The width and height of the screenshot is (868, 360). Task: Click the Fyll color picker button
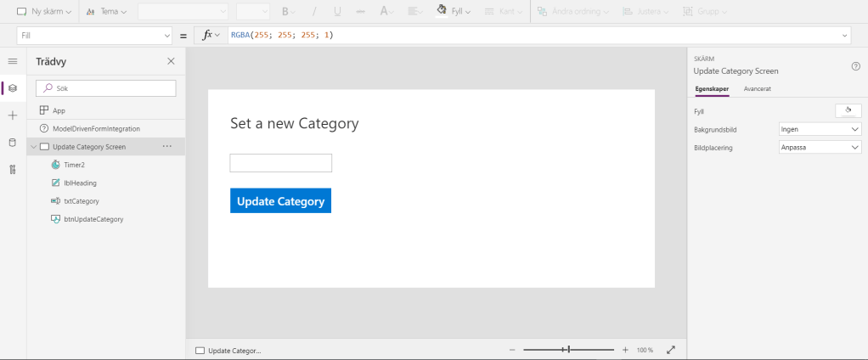(848, 110)
